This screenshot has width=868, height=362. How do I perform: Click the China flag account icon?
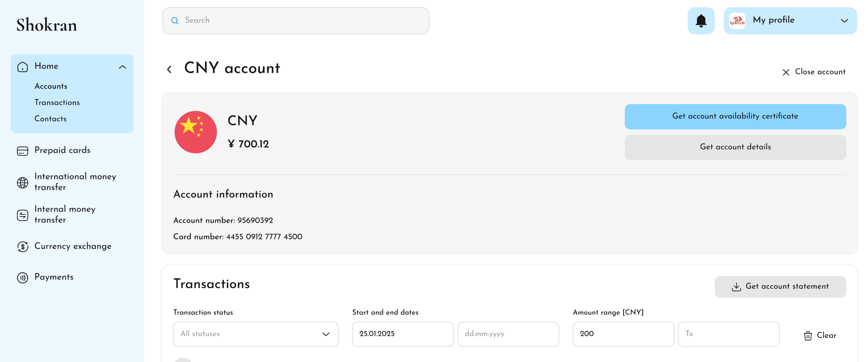click(x=195, y=132)
